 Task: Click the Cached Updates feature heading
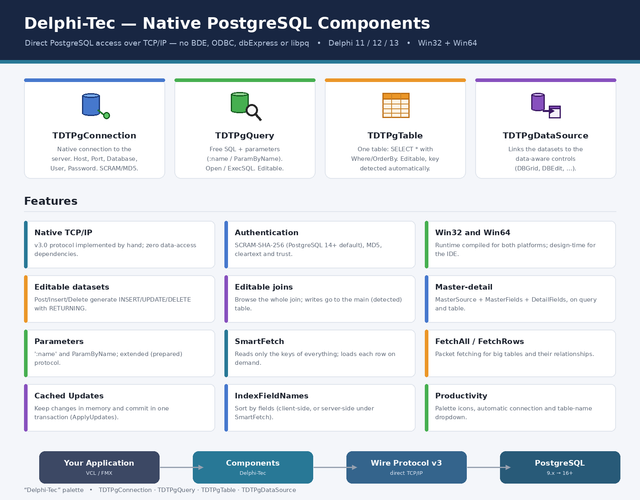(69, 396)
